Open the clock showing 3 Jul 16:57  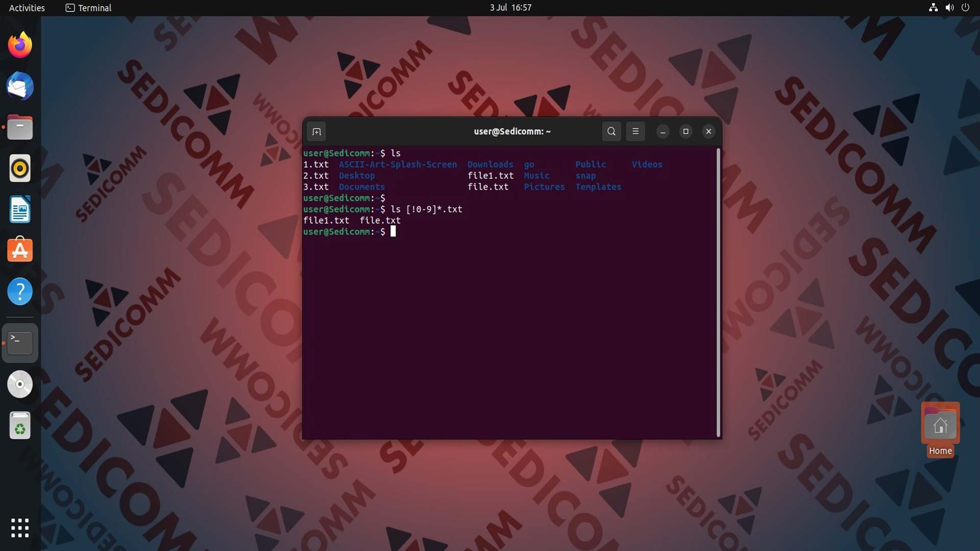coord(510,8)
